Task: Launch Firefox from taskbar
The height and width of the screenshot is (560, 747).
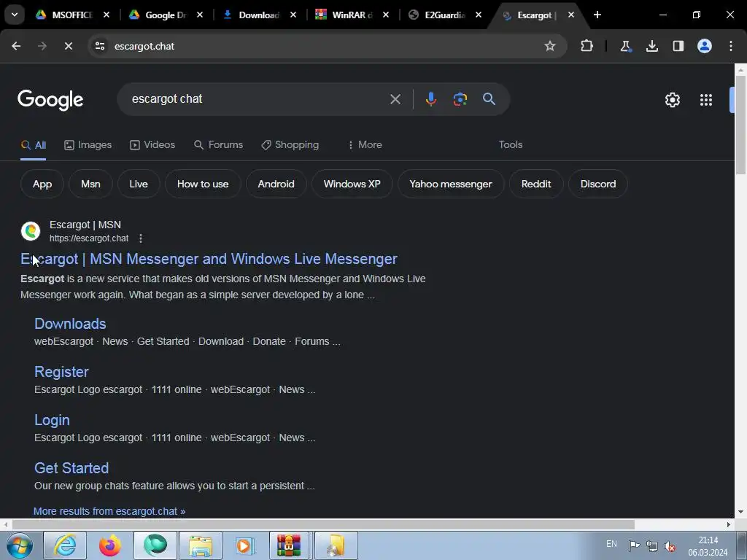Action: [109, 545]
